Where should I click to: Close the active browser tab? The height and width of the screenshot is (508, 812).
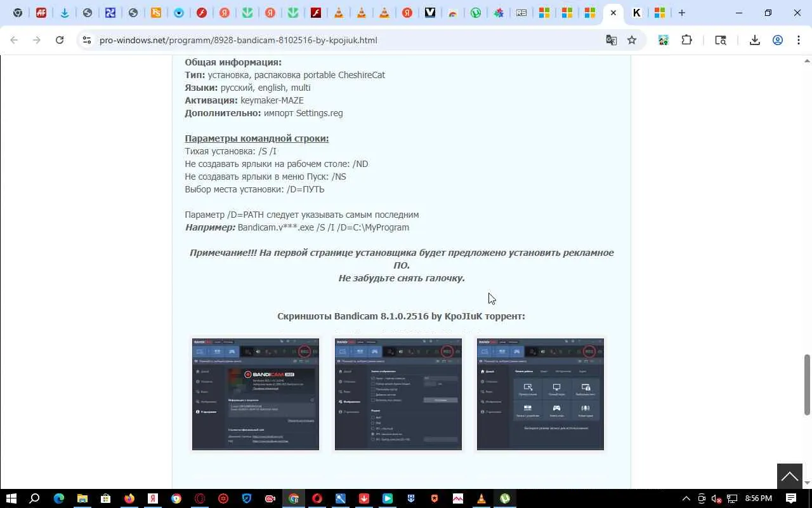(613, 13)
